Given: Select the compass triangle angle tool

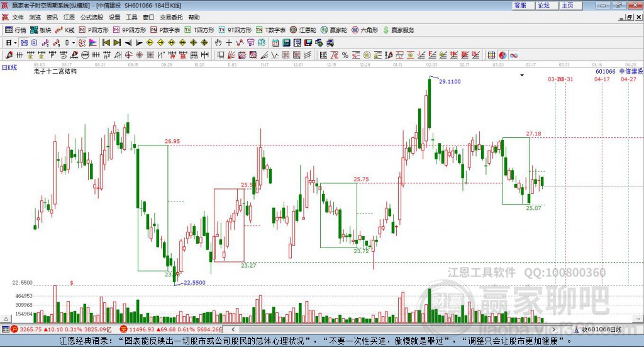Looking at the screenshot, I should [x=118, y=55].
